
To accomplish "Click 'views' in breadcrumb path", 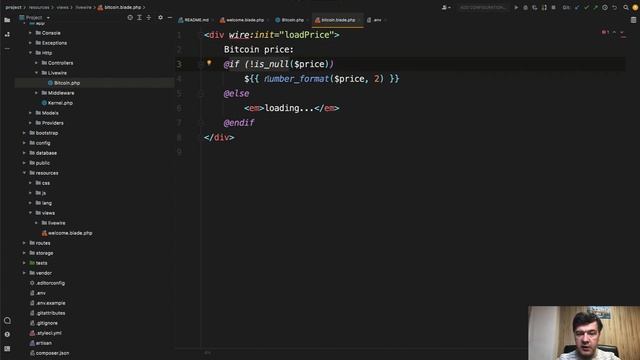I will point(62,7).
